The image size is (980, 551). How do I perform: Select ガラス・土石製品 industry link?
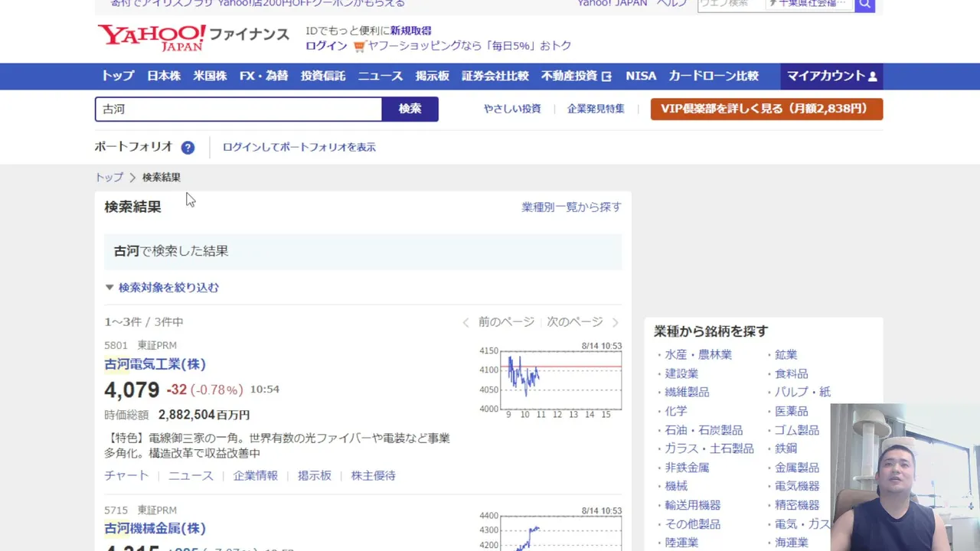709,448
